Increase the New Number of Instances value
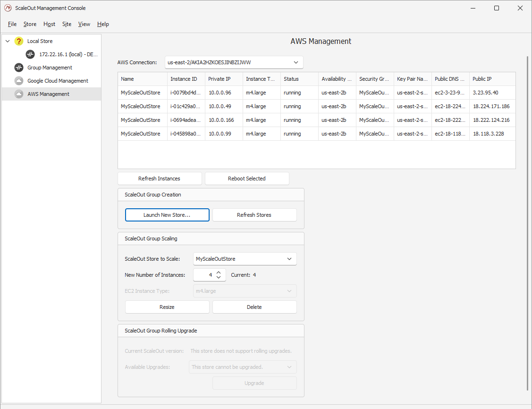Image resolution: width=532 pixels, height=409 pixels. (x=219, y=272)
